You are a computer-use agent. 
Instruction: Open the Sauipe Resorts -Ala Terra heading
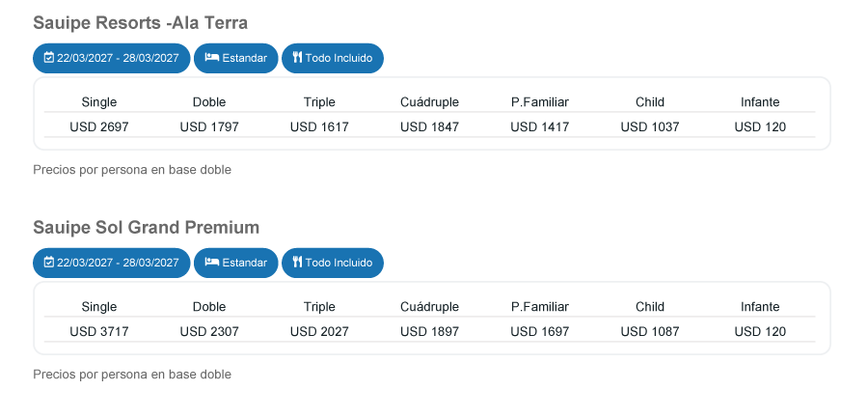point(140,23)
